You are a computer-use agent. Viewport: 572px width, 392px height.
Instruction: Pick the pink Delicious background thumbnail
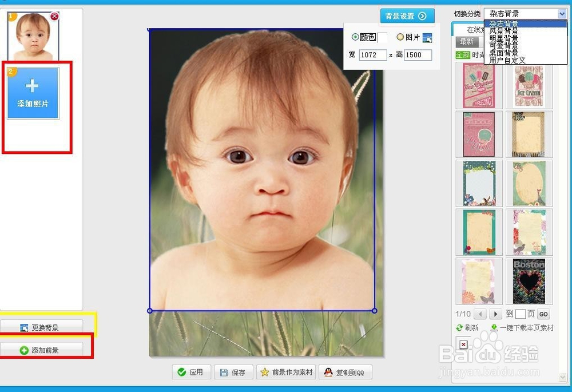coord(479,134)
